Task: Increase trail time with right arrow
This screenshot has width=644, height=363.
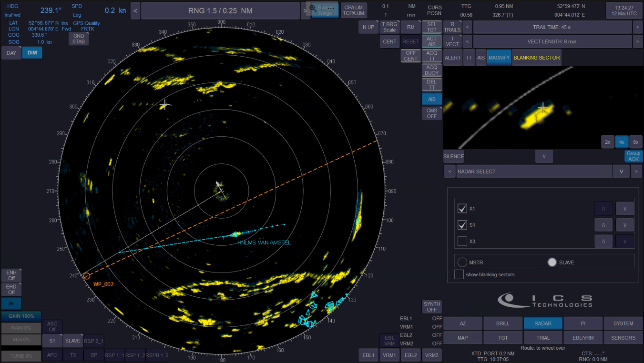Action: pos(638,27)
